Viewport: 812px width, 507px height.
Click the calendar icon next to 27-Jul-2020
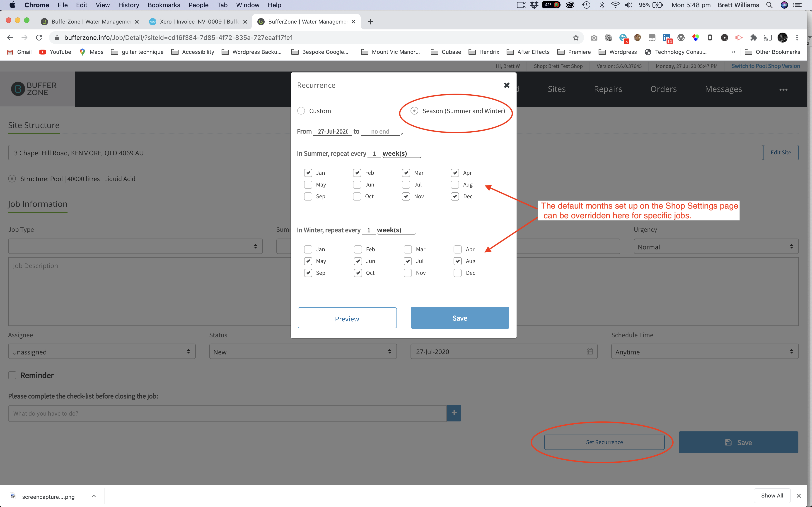[x=590, y=352]
